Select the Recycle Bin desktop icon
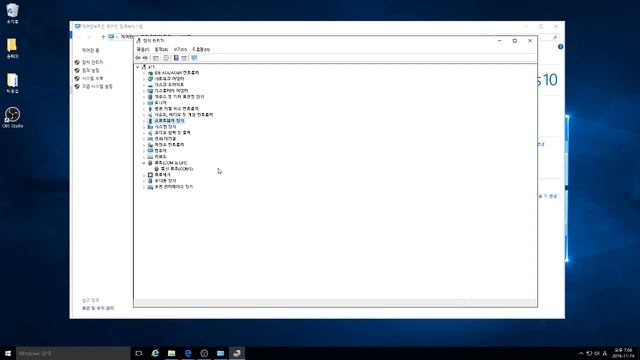 coord(12,13)
